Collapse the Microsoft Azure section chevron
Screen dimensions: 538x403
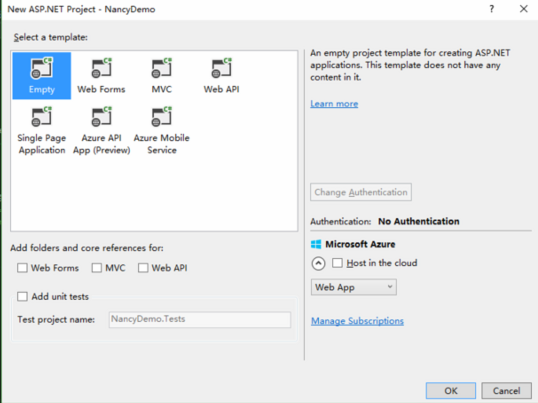(318, 263)
